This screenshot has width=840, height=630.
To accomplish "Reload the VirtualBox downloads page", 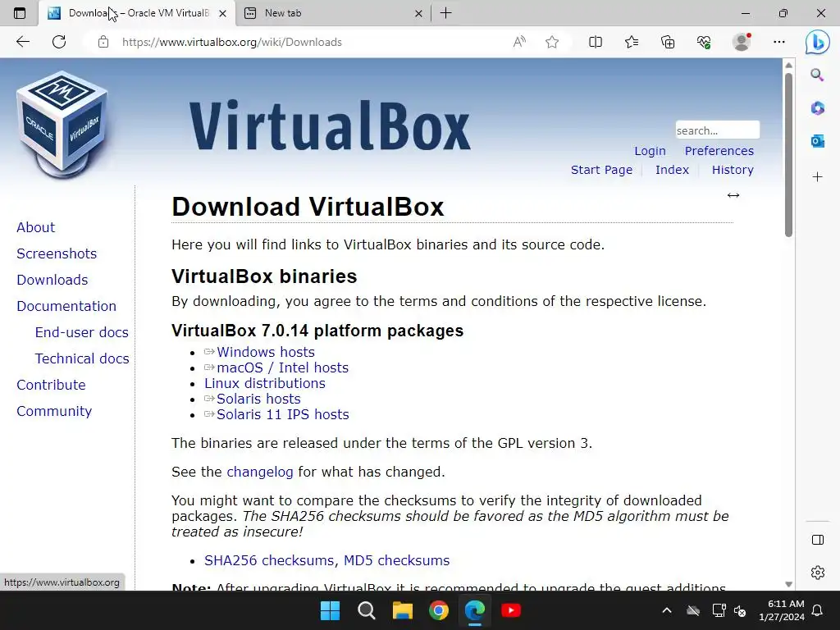I will (59, 42).
